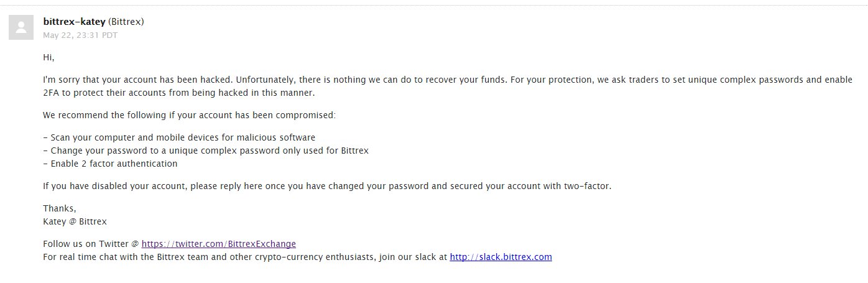The image size is (868, 283).
Task: Click the May 22, 23:31 PDT timestamp
Action: tap(80, 35)
